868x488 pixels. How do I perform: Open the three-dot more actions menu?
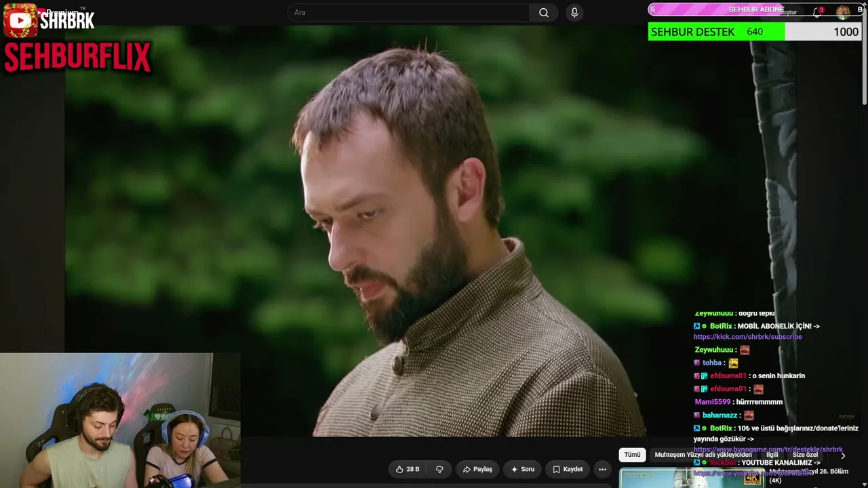point(602,469)
